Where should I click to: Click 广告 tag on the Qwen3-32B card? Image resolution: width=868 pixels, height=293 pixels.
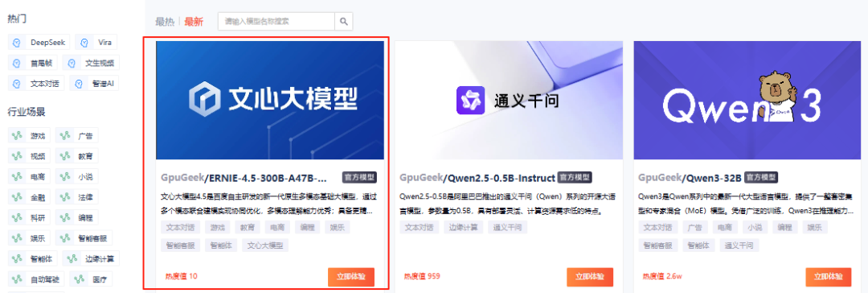[x=695, y=227]
